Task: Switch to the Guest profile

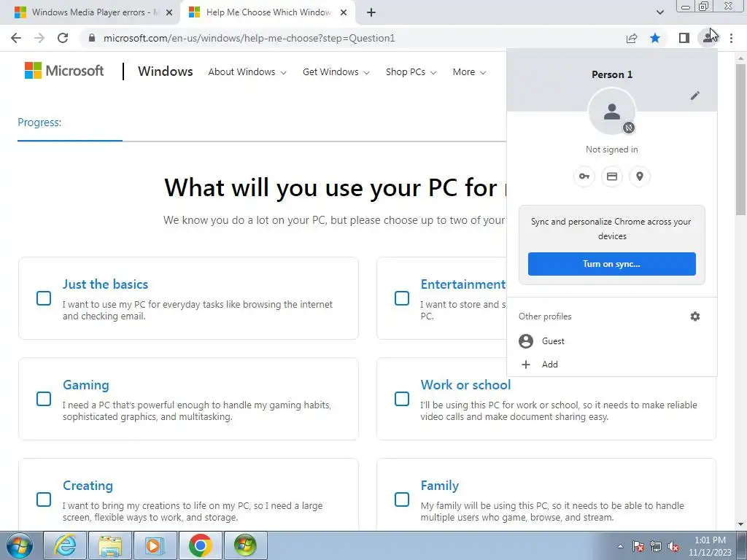Action: [x=612, y=341]
